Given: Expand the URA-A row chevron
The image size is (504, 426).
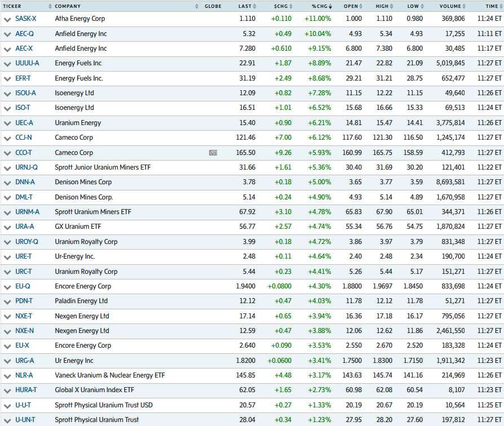Looking at the screenshot, I should pyautogui.click(x=7, y=228).
